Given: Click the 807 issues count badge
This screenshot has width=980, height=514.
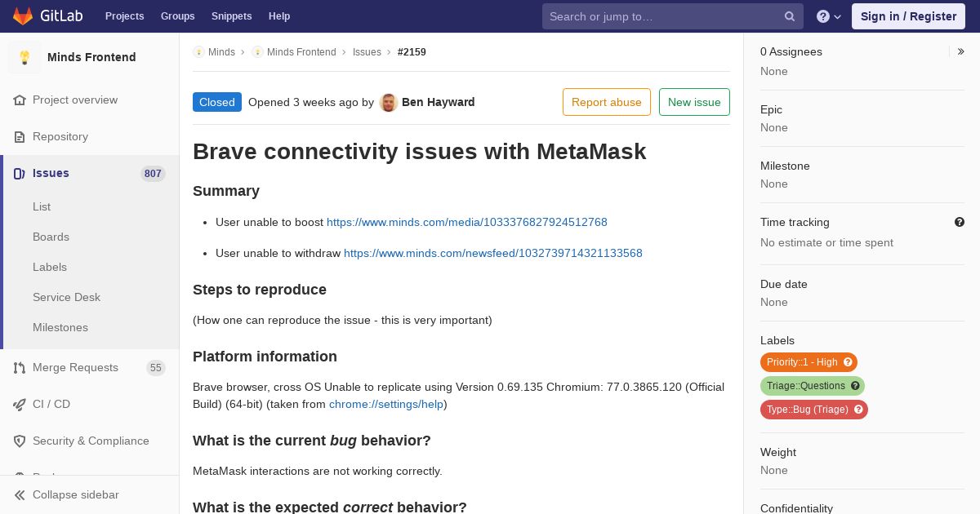Looking at the screenshot, I should [153, 174].
